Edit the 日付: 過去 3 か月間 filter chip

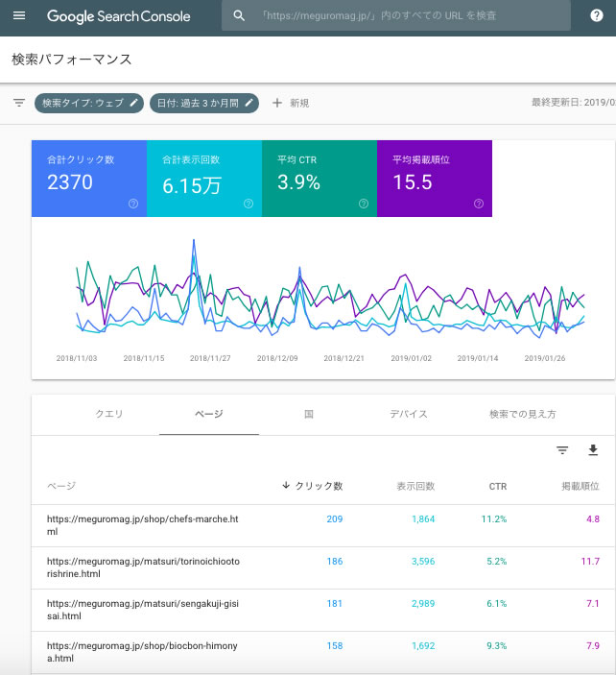pos(203,103)
